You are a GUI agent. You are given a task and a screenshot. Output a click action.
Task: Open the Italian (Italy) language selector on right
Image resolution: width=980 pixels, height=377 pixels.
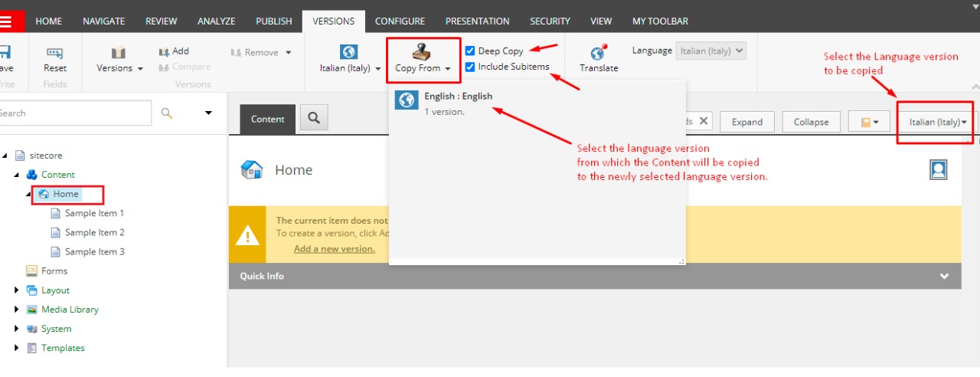click(x=937, y=122)
